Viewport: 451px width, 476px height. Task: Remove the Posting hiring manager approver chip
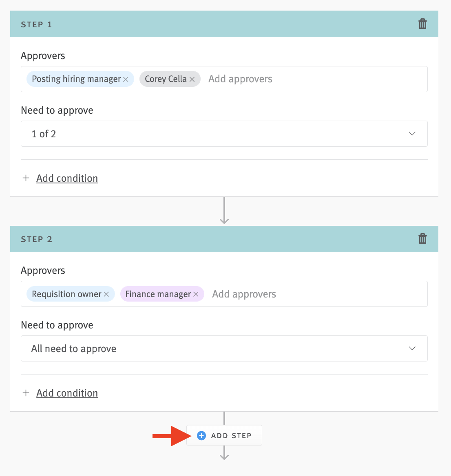(x=126, y=79)
